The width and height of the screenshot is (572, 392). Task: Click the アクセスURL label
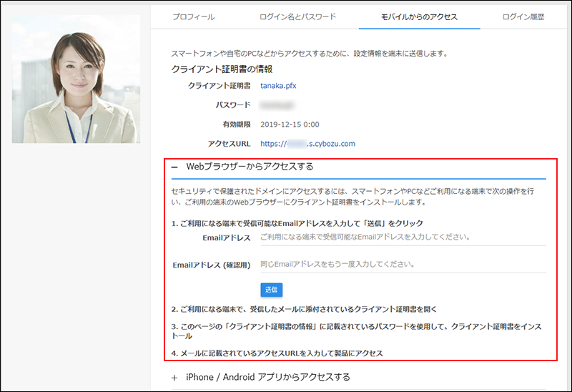(229, 144)
